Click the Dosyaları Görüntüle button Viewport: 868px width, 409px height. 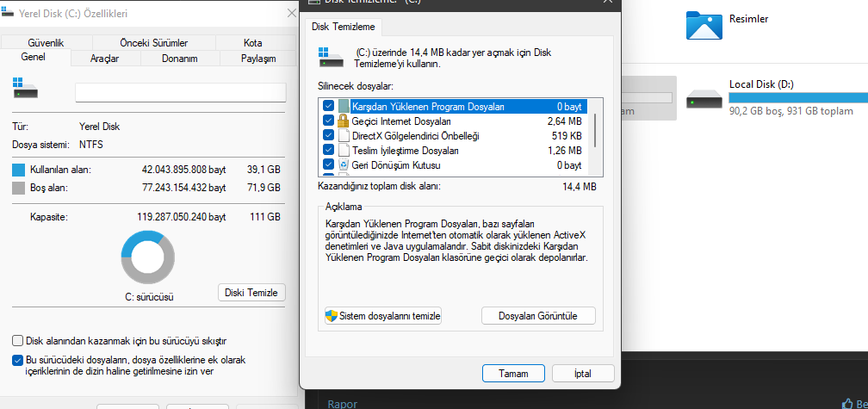tap(538, 316)
